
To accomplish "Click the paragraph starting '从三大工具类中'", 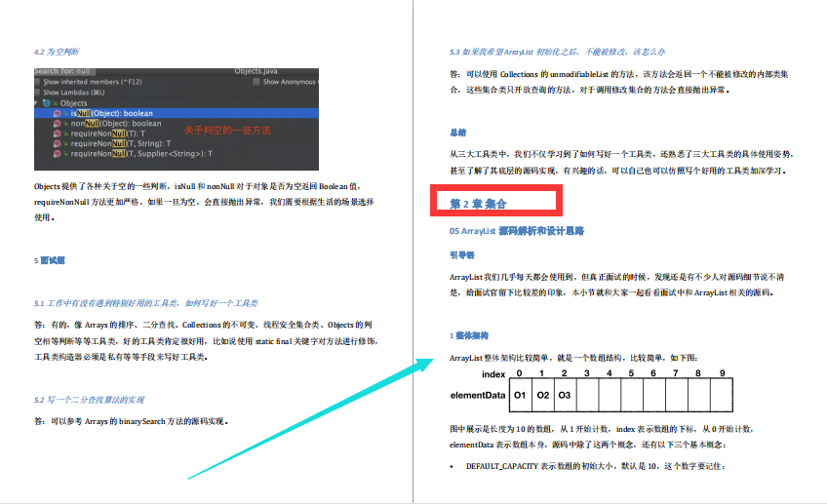I will [622, 163].
